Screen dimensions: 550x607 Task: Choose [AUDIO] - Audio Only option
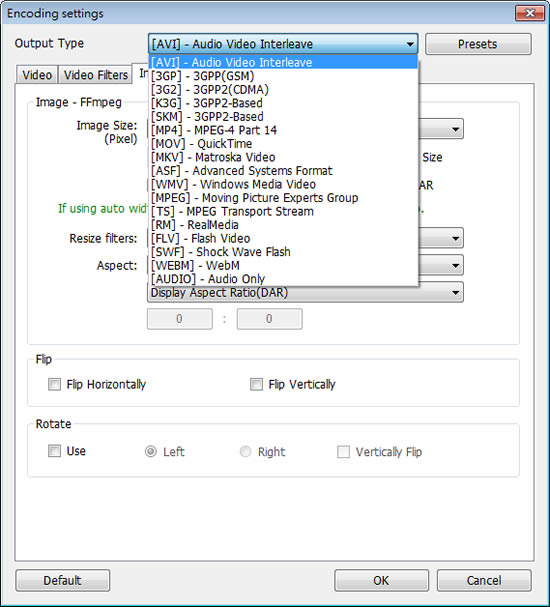point(283,279)
